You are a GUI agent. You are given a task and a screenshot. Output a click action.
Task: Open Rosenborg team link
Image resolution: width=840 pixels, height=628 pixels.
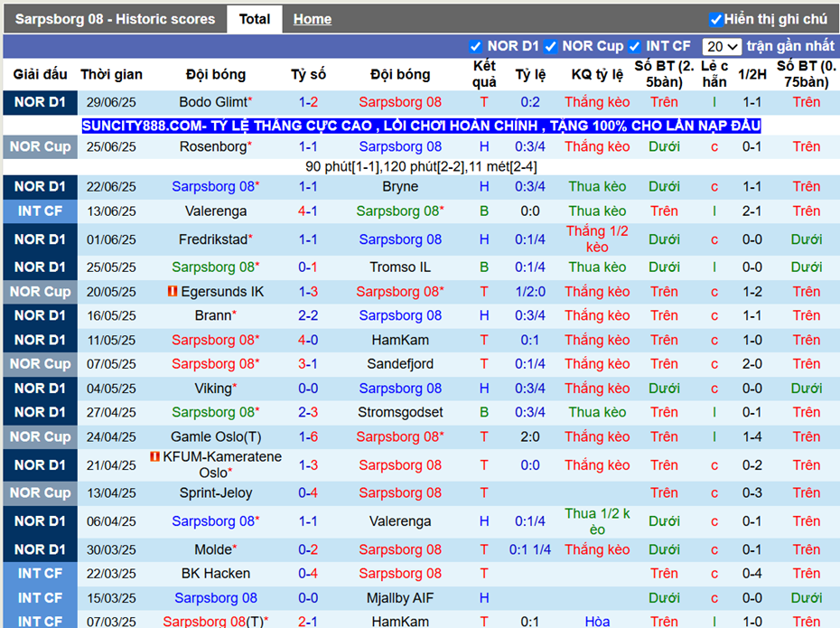(213, 146)
